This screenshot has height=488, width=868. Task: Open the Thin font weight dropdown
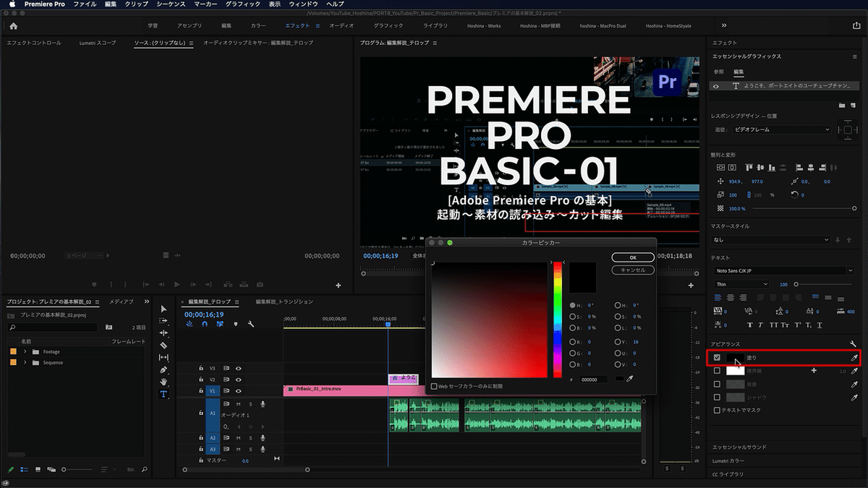(x=742, y=284)
